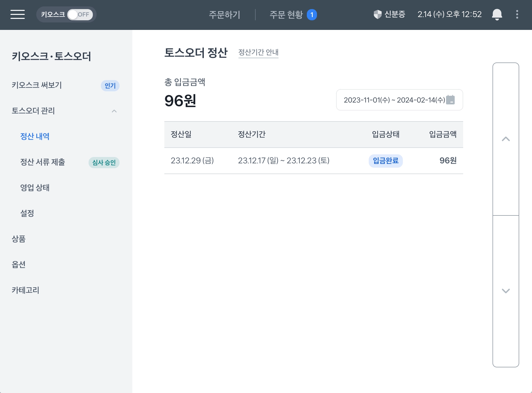
Task: Open the 정산기간 안내 link
Action: [x=258, y=52]
